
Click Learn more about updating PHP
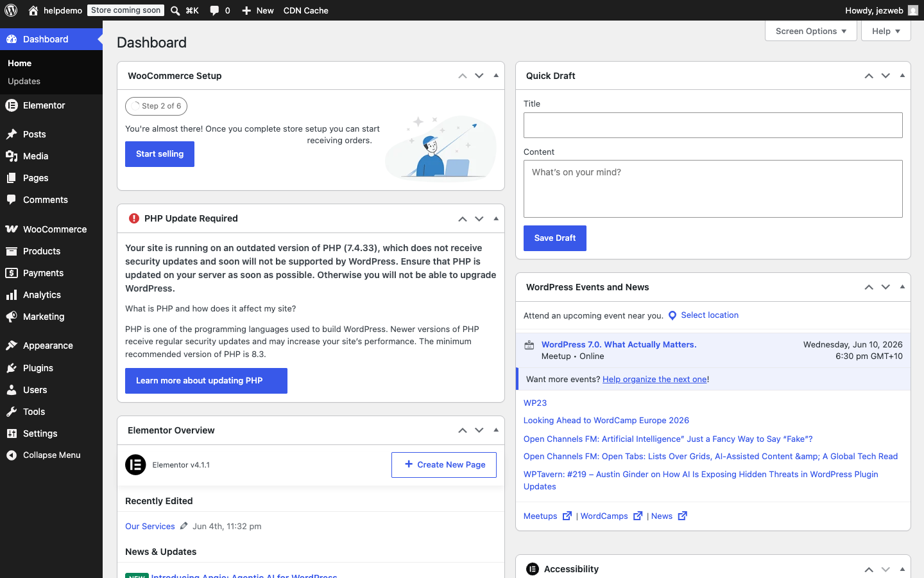tap(206, 381)
